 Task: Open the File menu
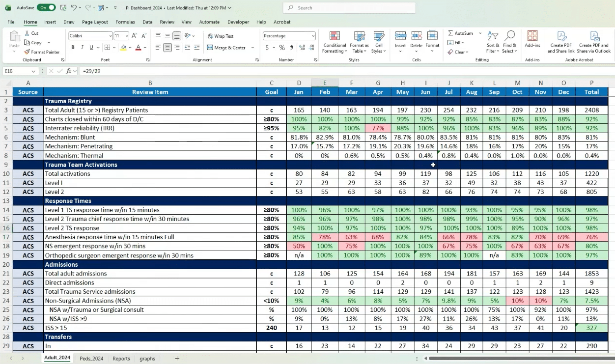click(x=11, y=22)
